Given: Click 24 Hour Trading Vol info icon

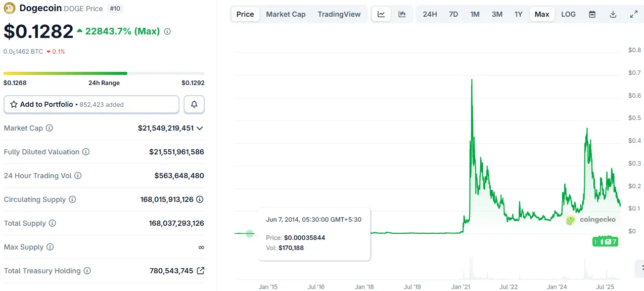Looking at the screenshot, I should click(x=78, y=176).
